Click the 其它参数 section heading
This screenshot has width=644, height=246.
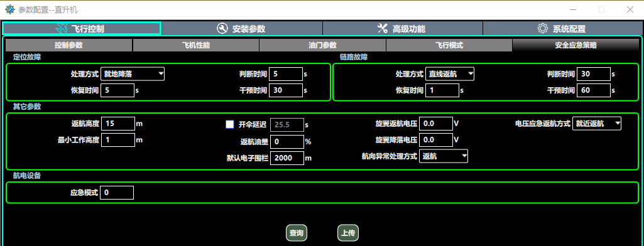(28, 107)
